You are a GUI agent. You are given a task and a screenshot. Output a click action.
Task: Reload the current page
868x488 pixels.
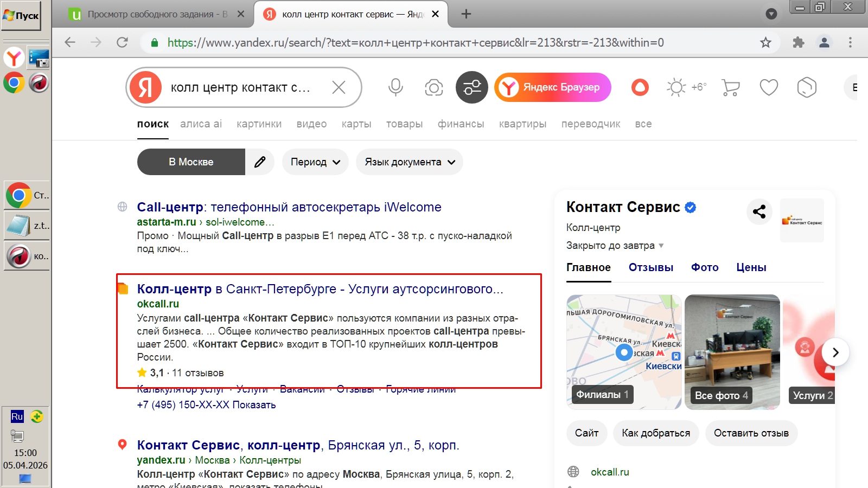tap(122, 42)
